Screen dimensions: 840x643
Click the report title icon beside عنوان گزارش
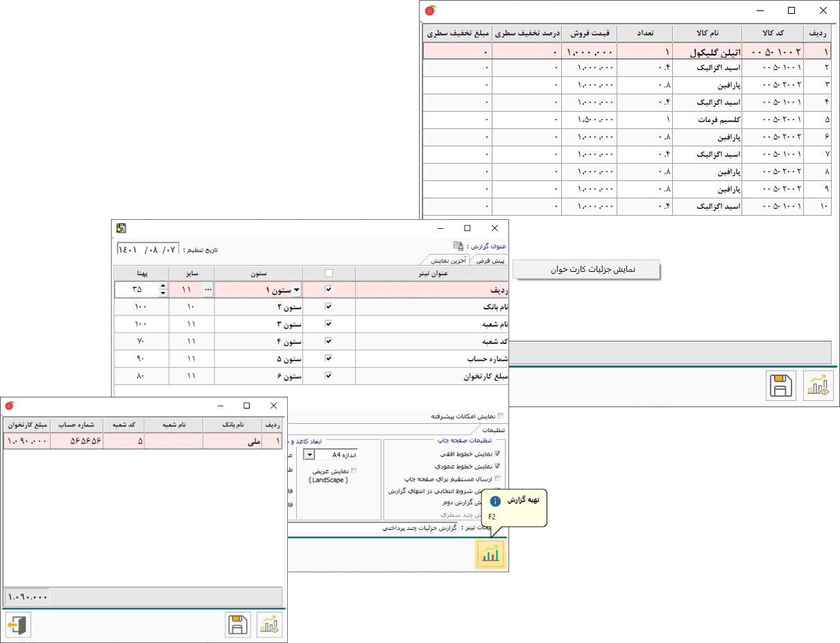pos(458,246)
